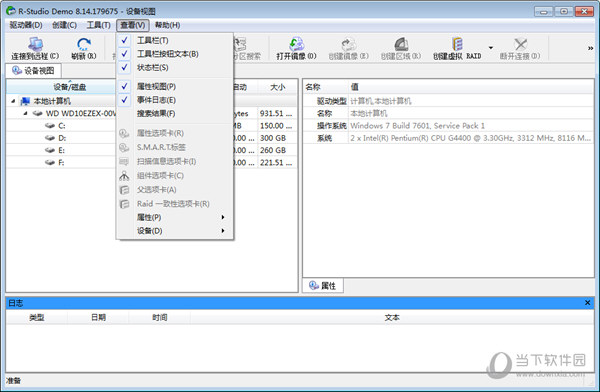Click the D: drive icon

tap(50, 138)
